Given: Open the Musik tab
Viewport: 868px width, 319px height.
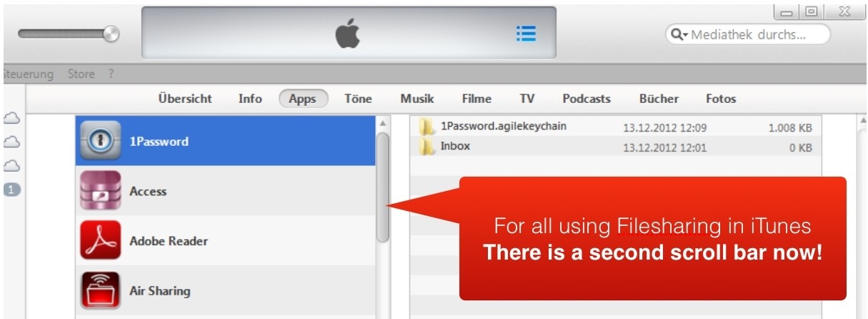Looking at the screenshot, I should tap(417, 99).
